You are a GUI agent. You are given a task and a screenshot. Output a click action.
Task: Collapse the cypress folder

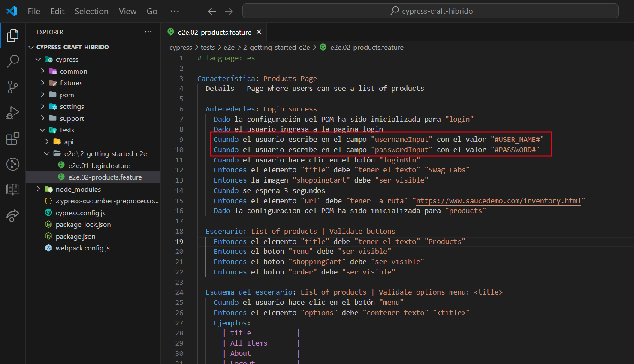[x=38, y=59]
